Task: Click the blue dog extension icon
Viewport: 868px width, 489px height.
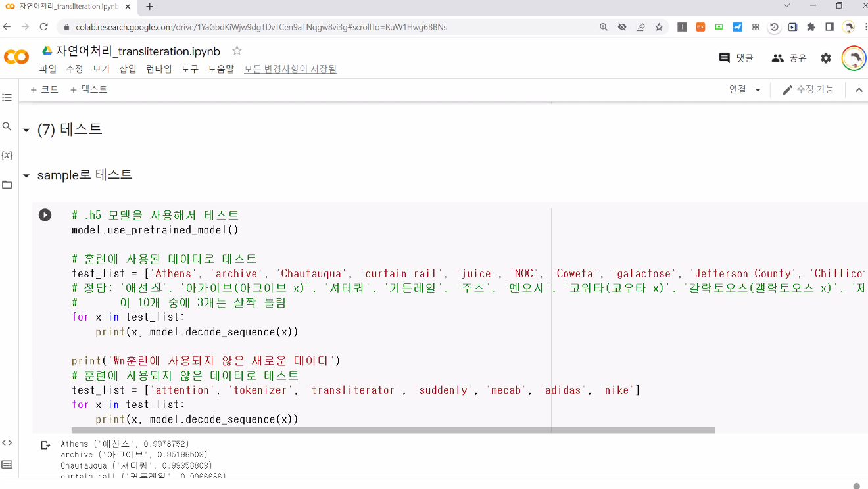Action: (x=737, y=27)
